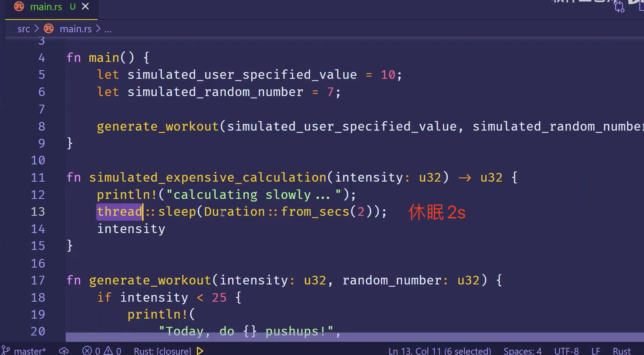The width and height of the screenshot is (644, 355).
Task: Expand the breadcrumb ellipsis symbol list
Action: pyautogui.click(x=108, y=29)
